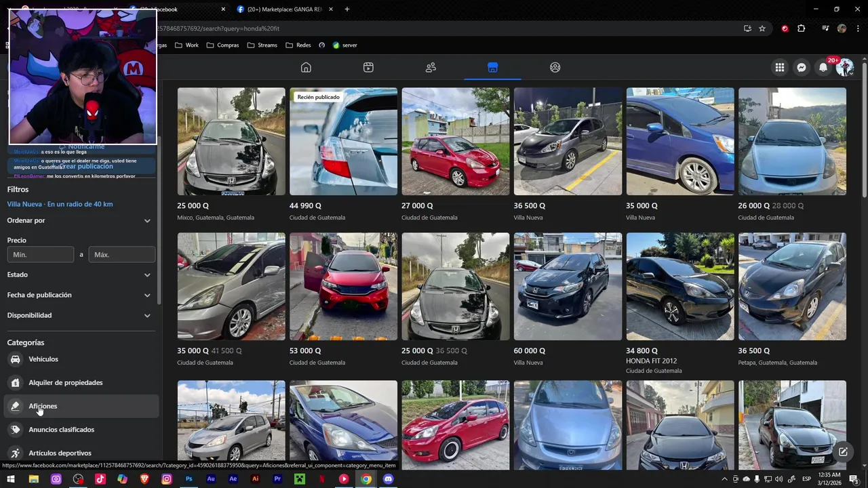Open the Groups icon in Facebook header
Image resolution: width=868 pixels, height=488 pixels.
click(555, 67)
